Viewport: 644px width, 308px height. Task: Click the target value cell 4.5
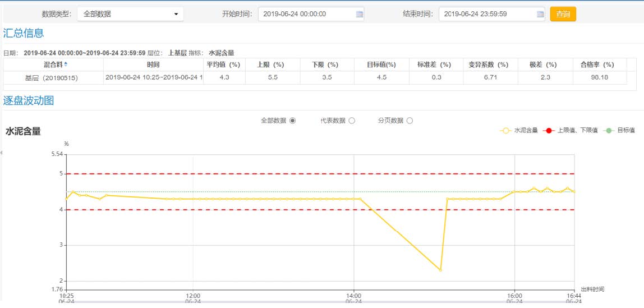[381, 77]
